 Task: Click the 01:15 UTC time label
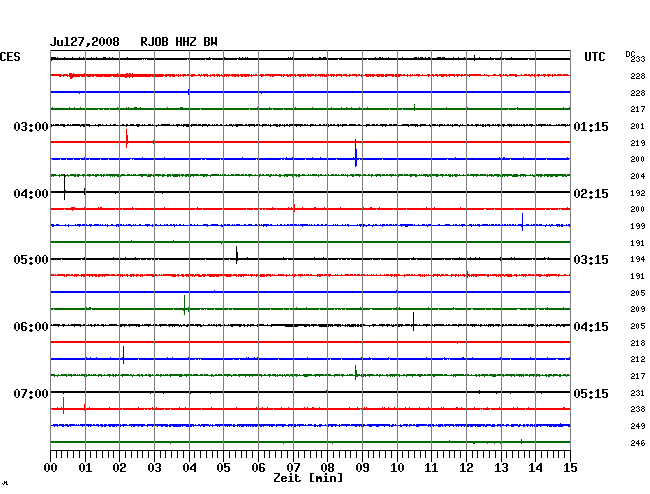591,127
